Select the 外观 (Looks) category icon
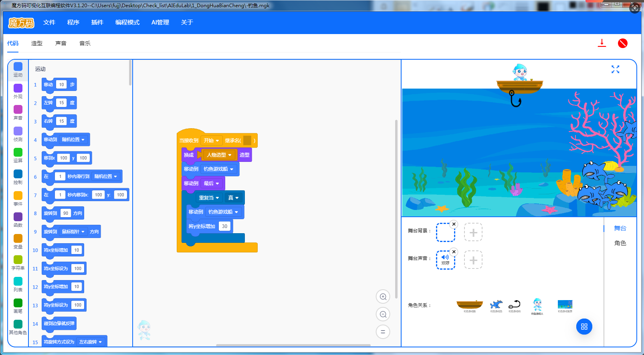 [x=18, y=88]
